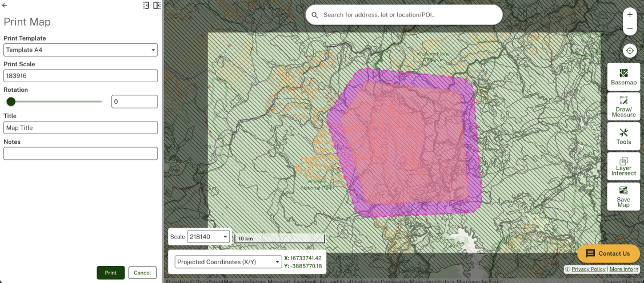The width and height of the screenshot is (644, 283).
Task: Open the Draw/Measure tools
Action: tap(623, 106)
